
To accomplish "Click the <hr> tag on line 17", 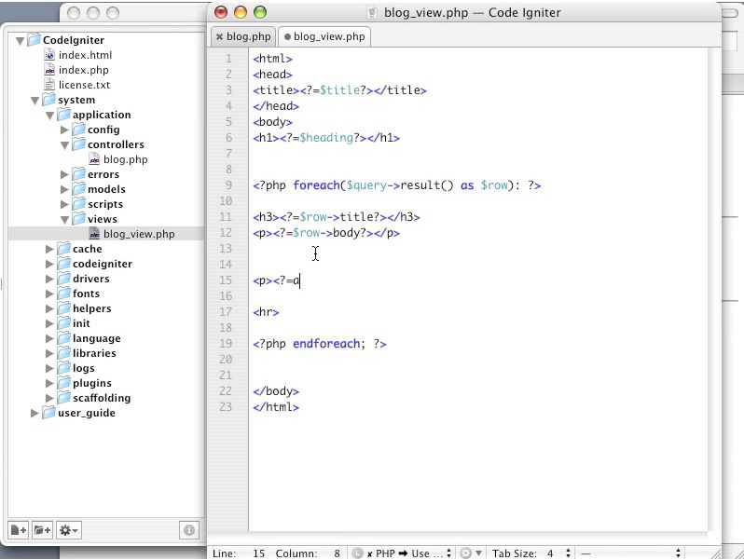I will click(x=266, y=312).
